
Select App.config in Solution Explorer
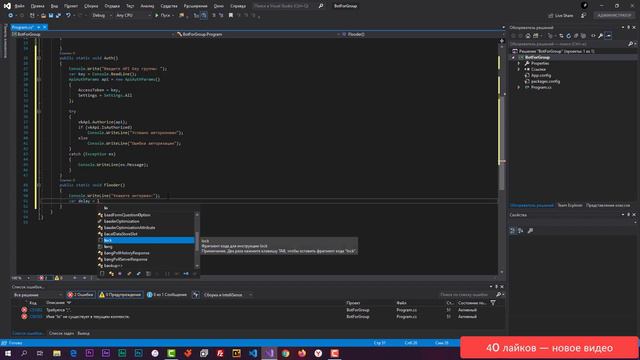(x=541, y=76)
